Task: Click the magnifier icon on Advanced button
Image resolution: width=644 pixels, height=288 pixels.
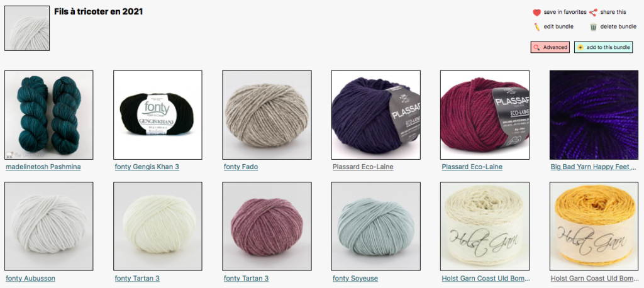Action: click(536, 48)
